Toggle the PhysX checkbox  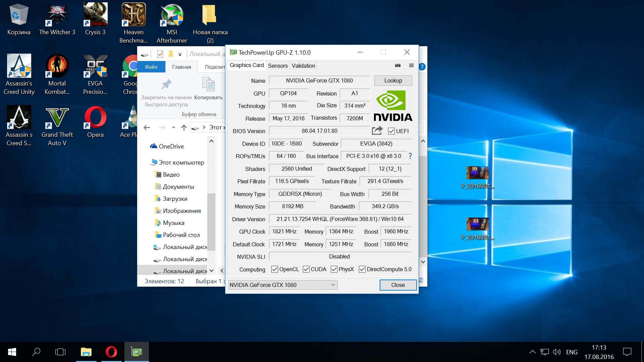[334, 269]
